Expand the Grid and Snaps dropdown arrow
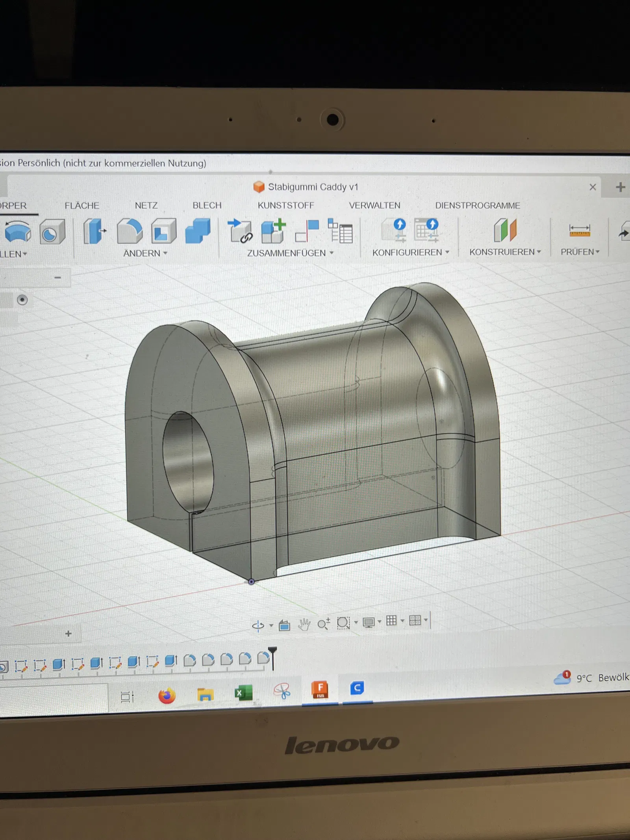This screenshot has width=630, height=840. coord(402,621)
